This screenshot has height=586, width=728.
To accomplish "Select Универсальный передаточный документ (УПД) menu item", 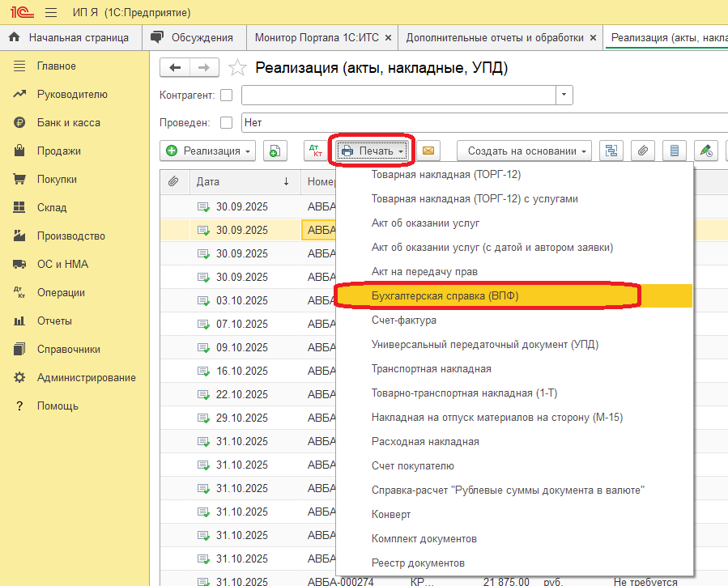I will tap(485, 345).
